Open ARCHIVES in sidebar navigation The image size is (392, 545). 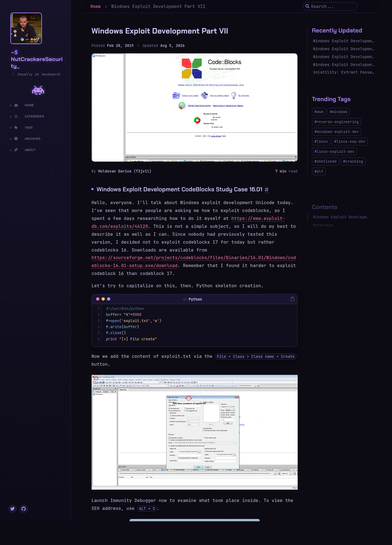tap(32, 139)
